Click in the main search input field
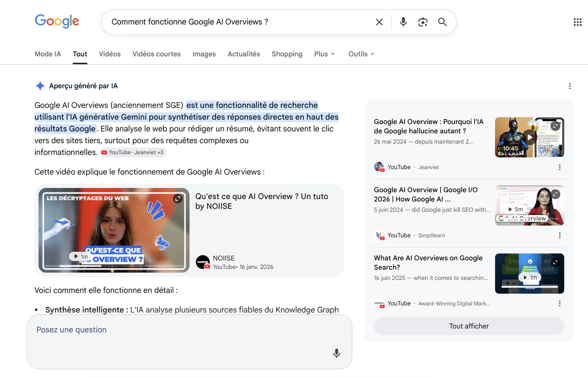The width and height of the screenshot is (588, 378). pos(241,22)
